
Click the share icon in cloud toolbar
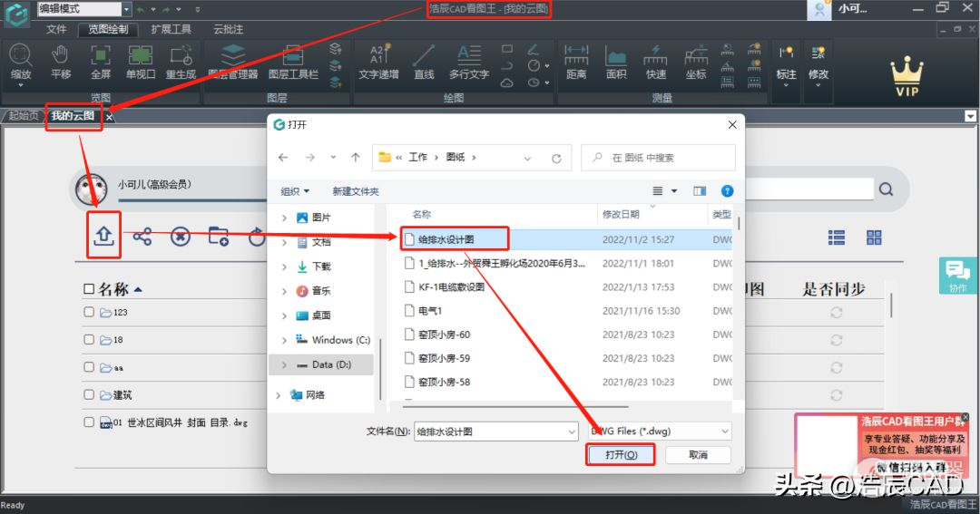(142, 237)
